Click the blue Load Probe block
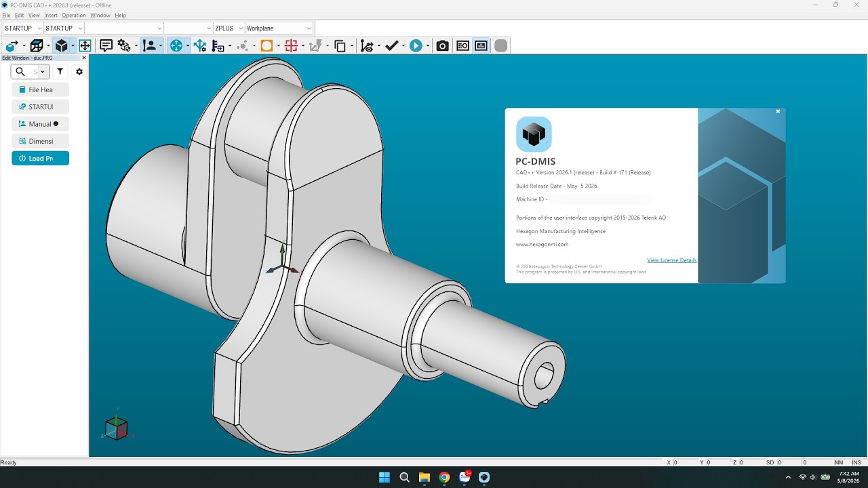The height and width of the screenshot is (488, 868). click(x=40, y=158)
